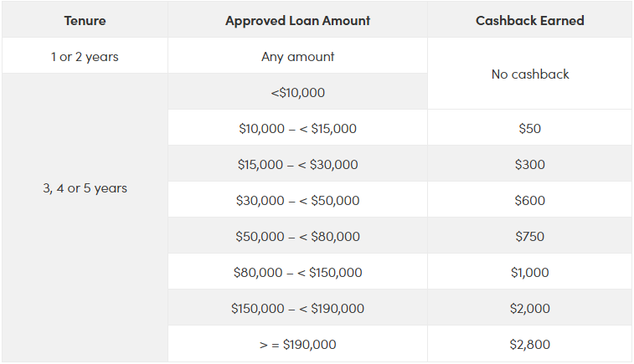Select the 1 or 2 years cell
The width and height of the screenshot is (634, 364).
pyautogui.click(x=85, y=57)
